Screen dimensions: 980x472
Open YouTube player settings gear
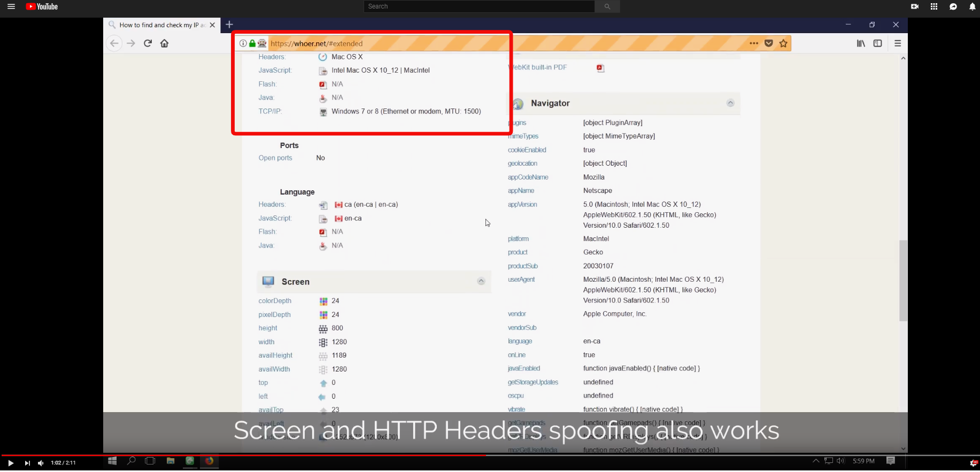pos(974,463)
